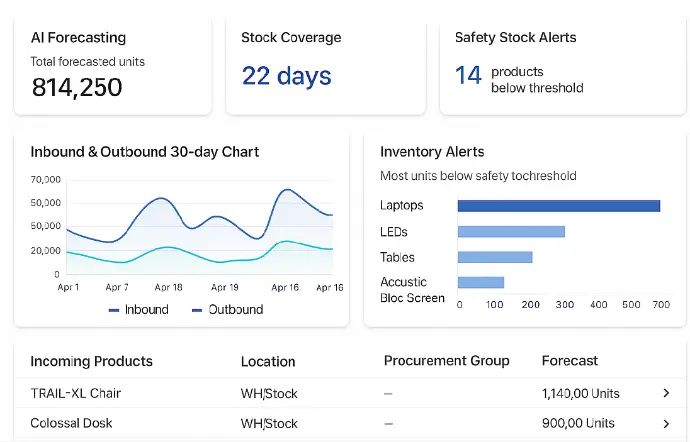Expand the Colossal Desk row chevron

(x=666, y=423)
